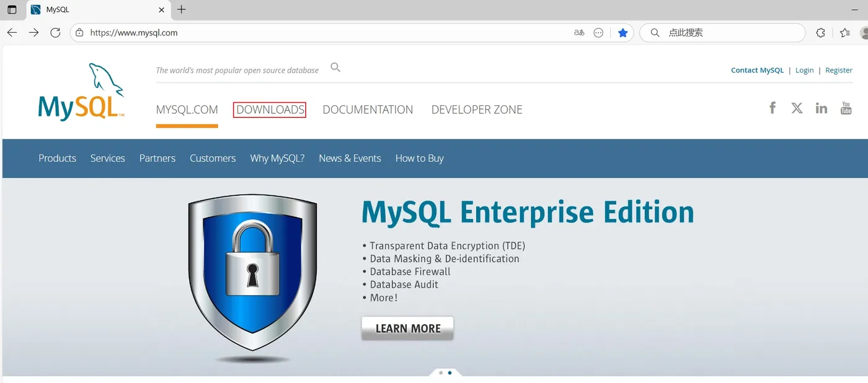Open the How to Buy menu
This screenshot has height=383, width=868.
(420, 158)
